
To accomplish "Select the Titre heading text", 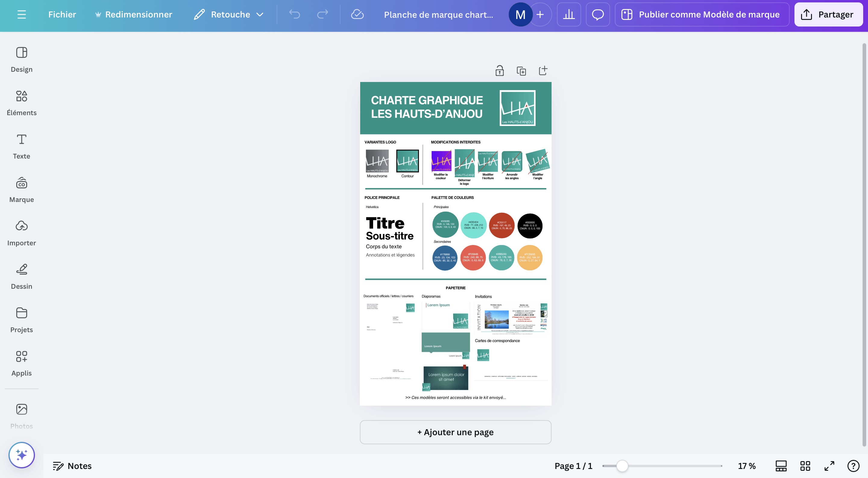I will (x=385, y=223).
